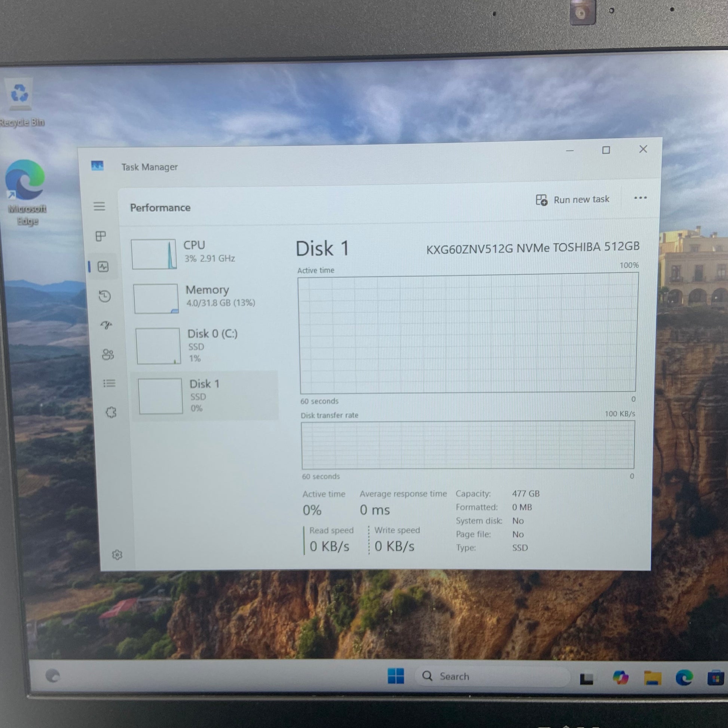Click the Disk 1 active time graph
This screenshot has width=728, height=728.
click(x=468, y=333)
